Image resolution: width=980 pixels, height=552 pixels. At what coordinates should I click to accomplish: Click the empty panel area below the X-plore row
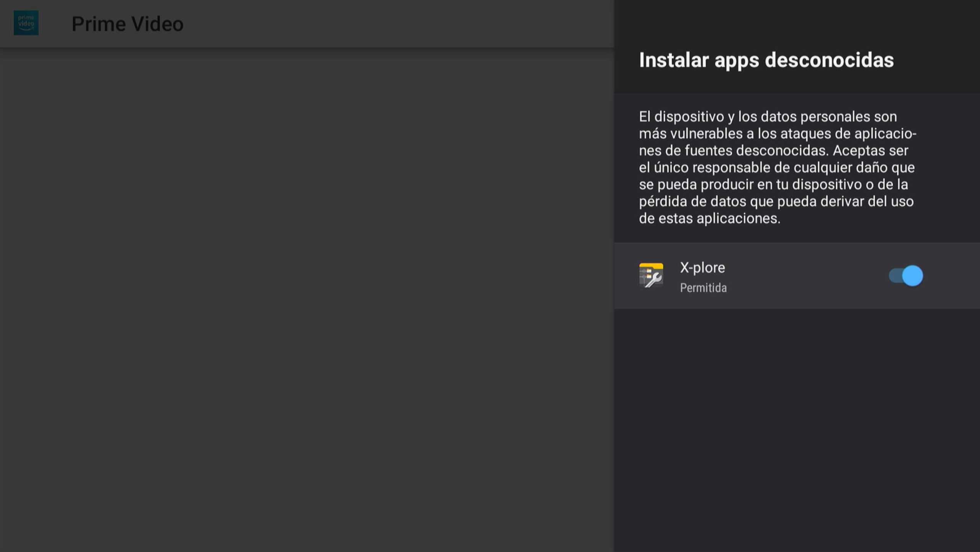(x=796, y=421)
